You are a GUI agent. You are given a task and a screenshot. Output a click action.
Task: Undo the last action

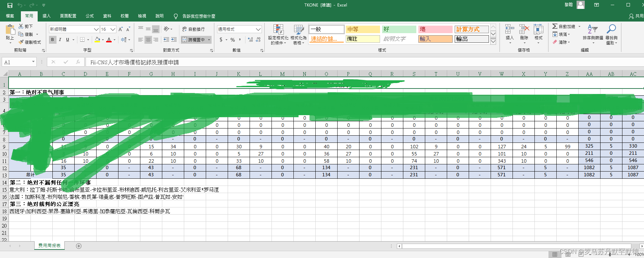pos(20,5)
